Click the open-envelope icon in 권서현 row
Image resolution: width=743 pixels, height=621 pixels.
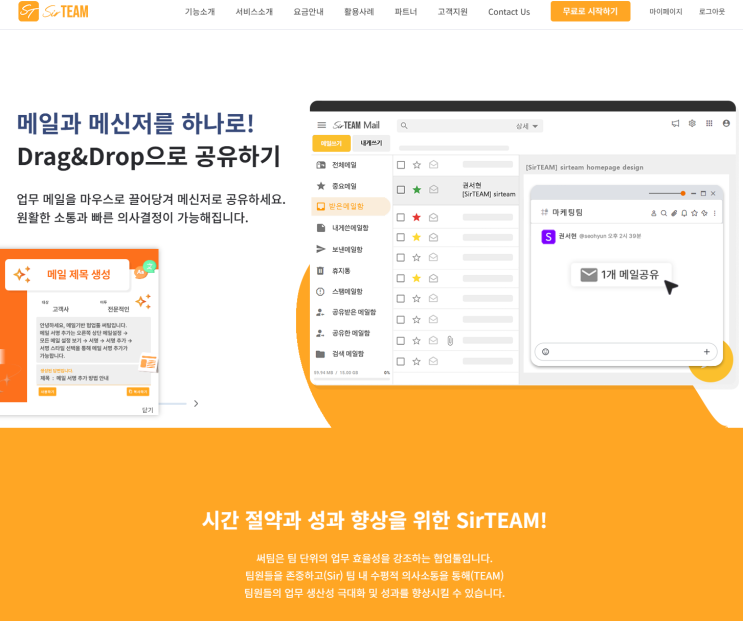click(x=433, y=189)
